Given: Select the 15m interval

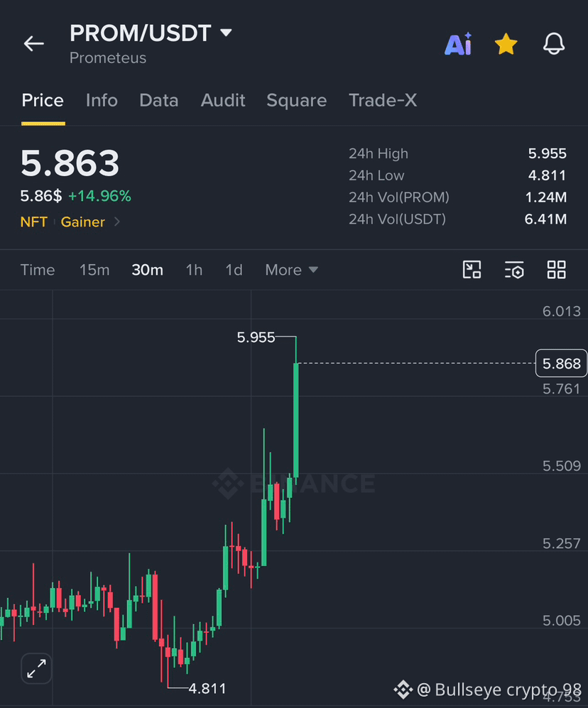Looking at the screenshot, I should tap(94, 270).
